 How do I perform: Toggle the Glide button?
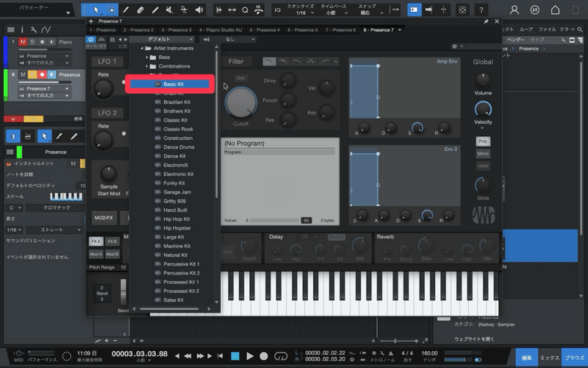pyautogui.click(x=483, y=166)
